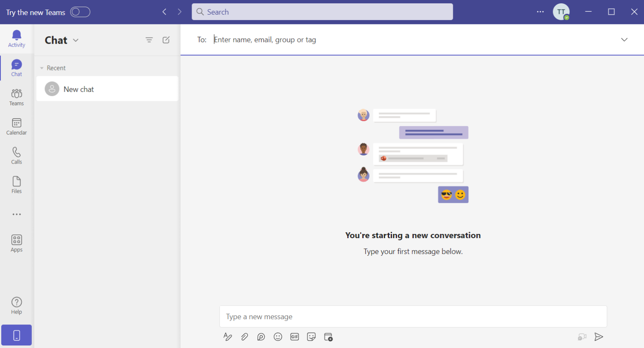Viewport: 644px width, 348px height.
Task: Click the Type a new message box
Action: 413,317
